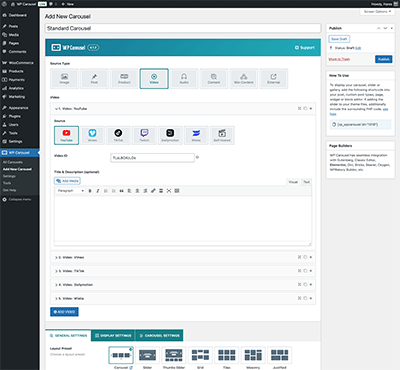Open All Carousels submenu item
Image resolution: width=400 pixels, height=370 pixels.
pyautogui.click(x=13, y=162)
